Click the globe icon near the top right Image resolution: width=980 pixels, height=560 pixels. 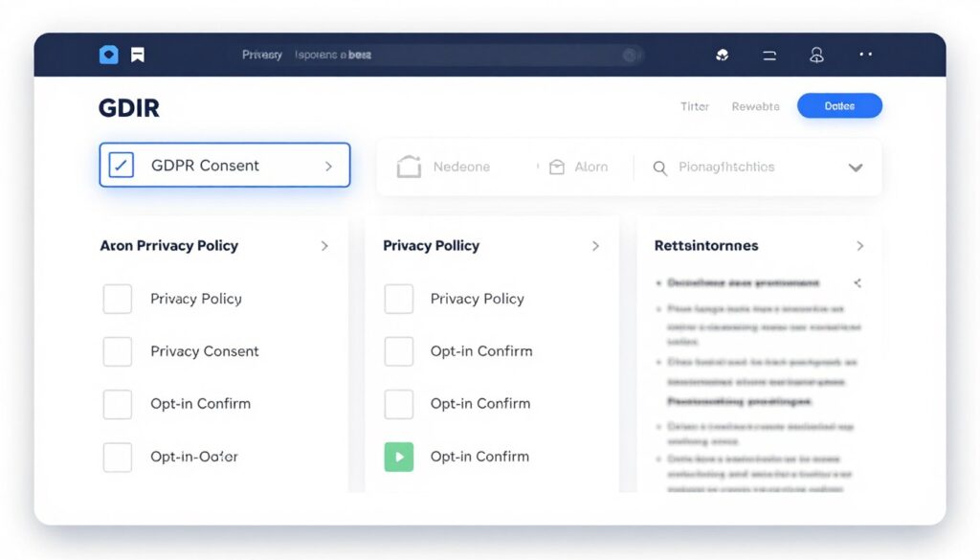(x=723, y=55)
